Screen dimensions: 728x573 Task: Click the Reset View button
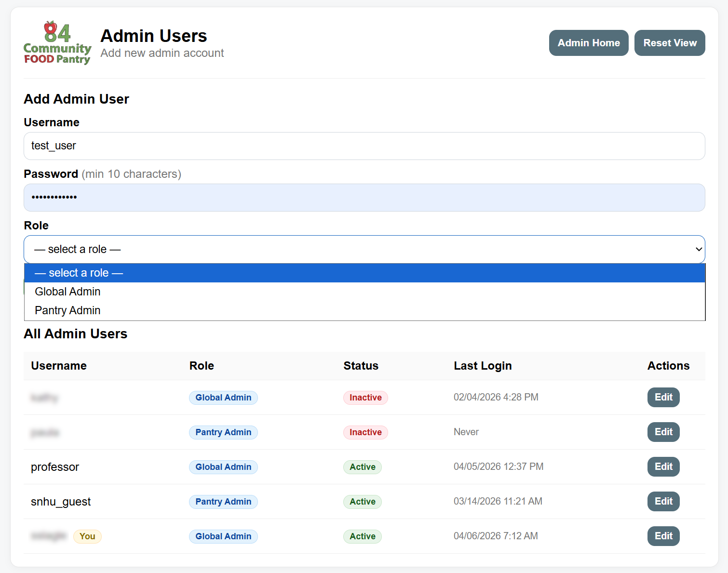point(670,43)
